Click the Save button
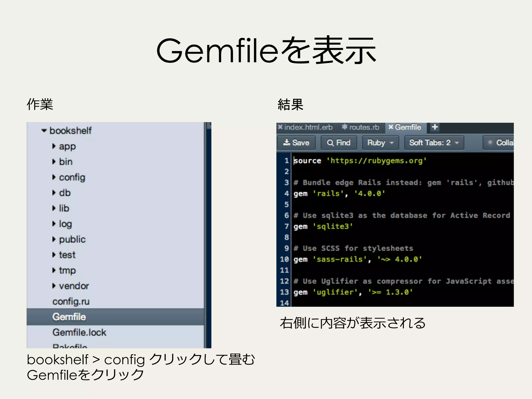The image size is (532, 399). pos(296,143)
